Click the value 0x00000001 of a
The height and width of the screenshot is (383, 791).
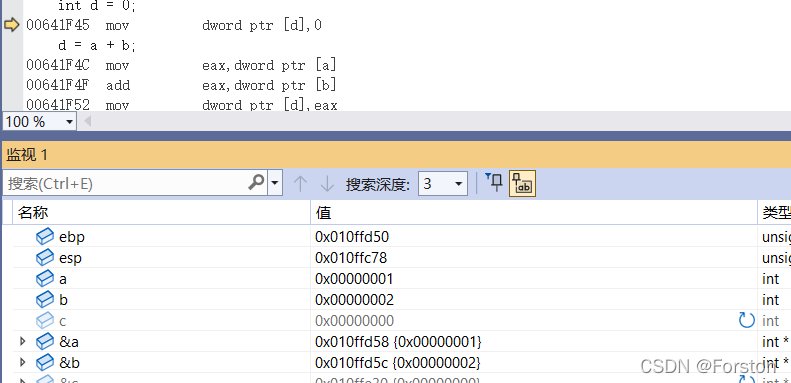[x=354, y=279]
